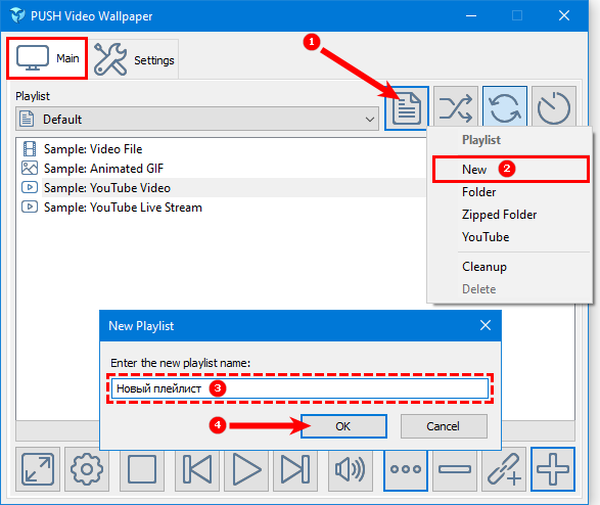600x505 pixels.
Task: Choose New from the Playlist menu
Action: coord(510,169)
